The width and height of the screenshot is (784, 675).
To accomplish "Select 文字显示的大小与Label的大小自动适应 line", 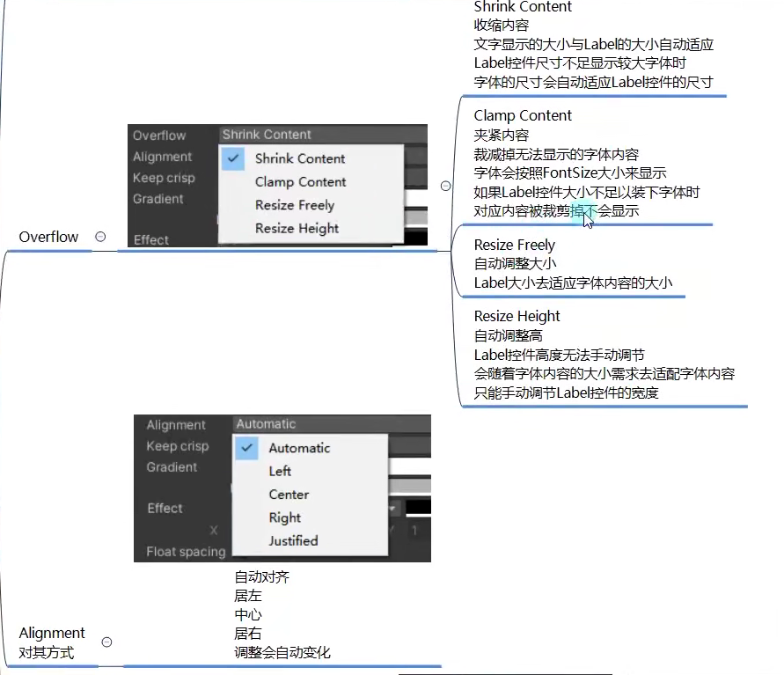I will point(594,45).
